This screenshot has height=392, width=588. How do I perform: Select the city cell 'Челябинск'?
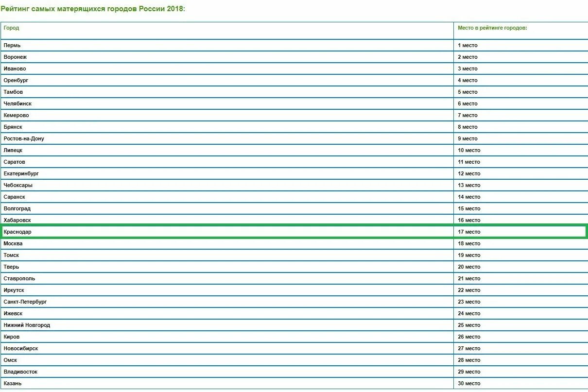click(227, 103)
